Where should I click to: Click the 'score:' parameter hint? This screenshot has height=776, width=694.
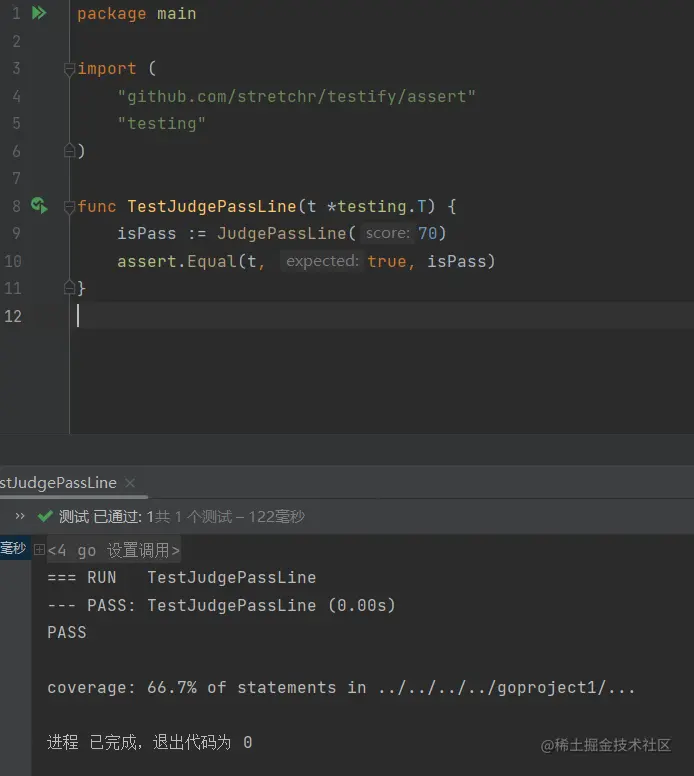(388, 233)
